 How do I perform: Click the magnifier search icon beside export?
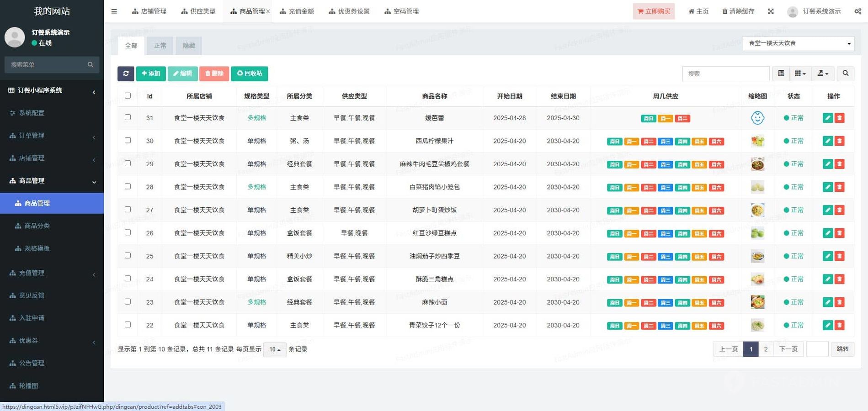click(846, 74)
